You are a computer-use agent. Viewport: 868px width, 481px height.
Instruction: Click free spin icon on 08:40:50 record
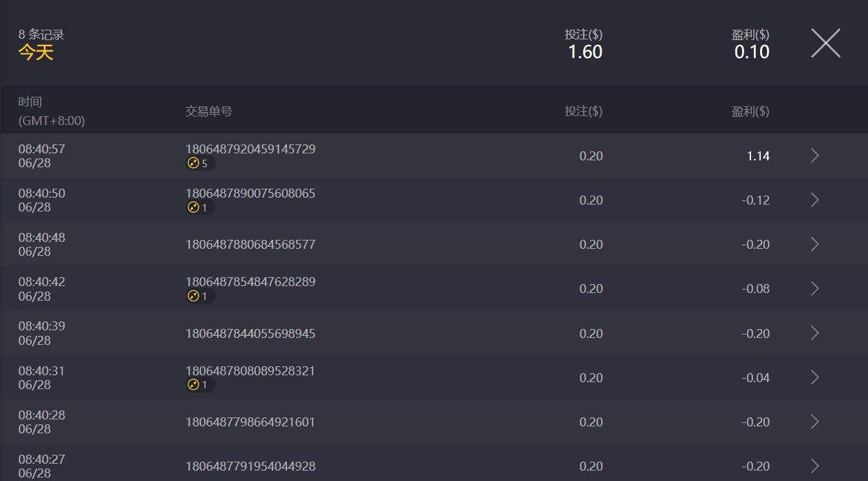tap(194, 208)
